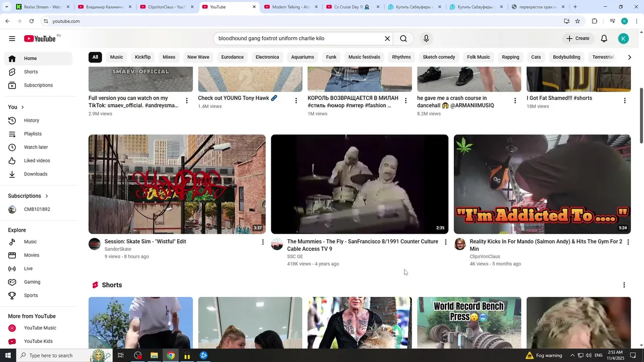
Task: Open options for Skate Sim Wistful video
Action: (263, 242)
